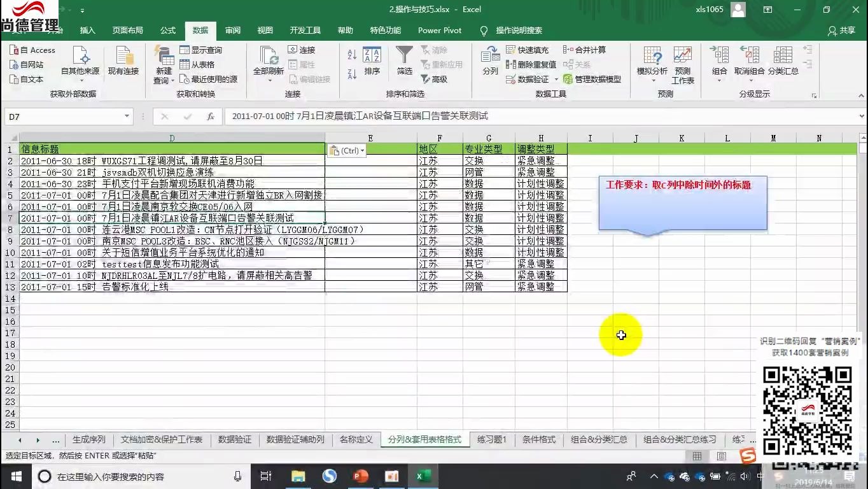
Task: Select header cell 调整类型
Action: click(x=541, y=150)
